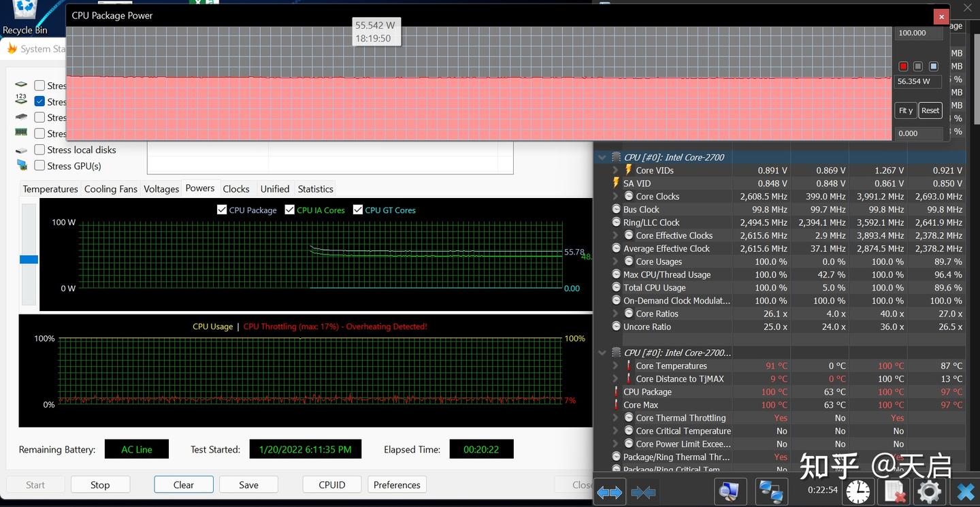
Task: Toggle the CPU GT Cores graph checkbox
Action: pos(358,210)
